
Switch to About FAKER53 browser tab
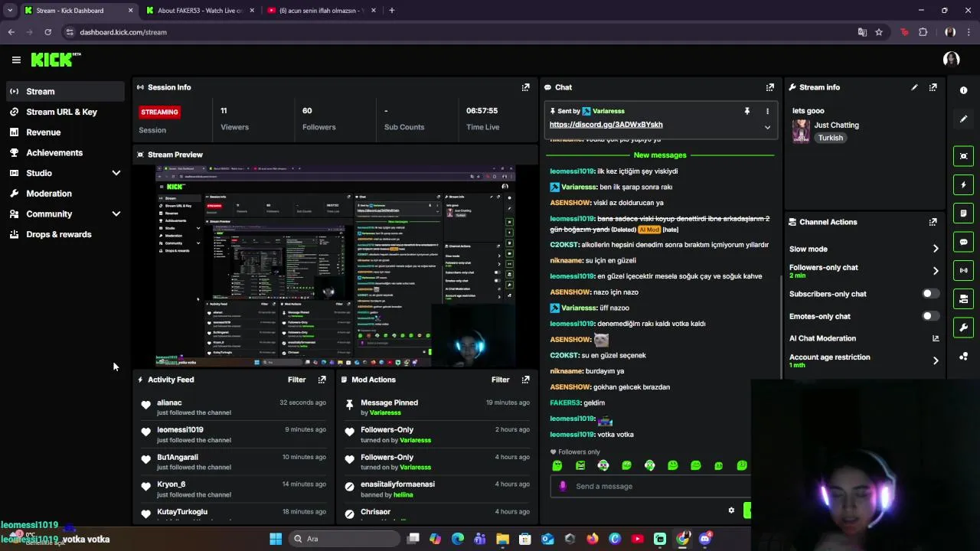[200, 11]
